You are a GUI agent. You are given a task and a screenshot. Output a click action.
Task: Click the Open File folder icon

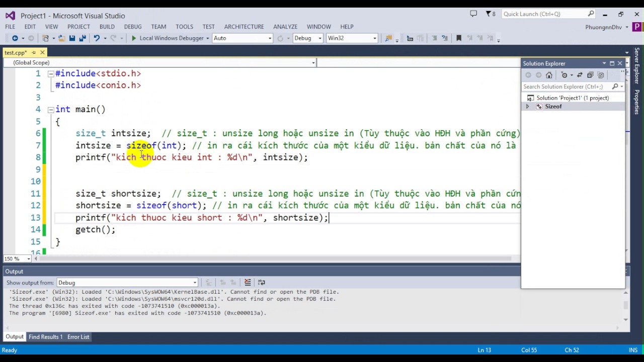tap(61, 38)
